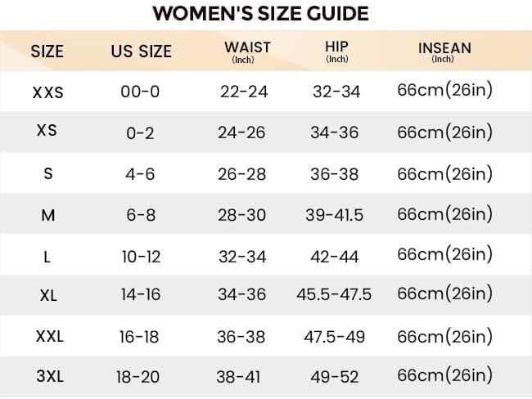The image size is (532, 399).
Task: Select the XXL size label
Action: coord(47,335)
